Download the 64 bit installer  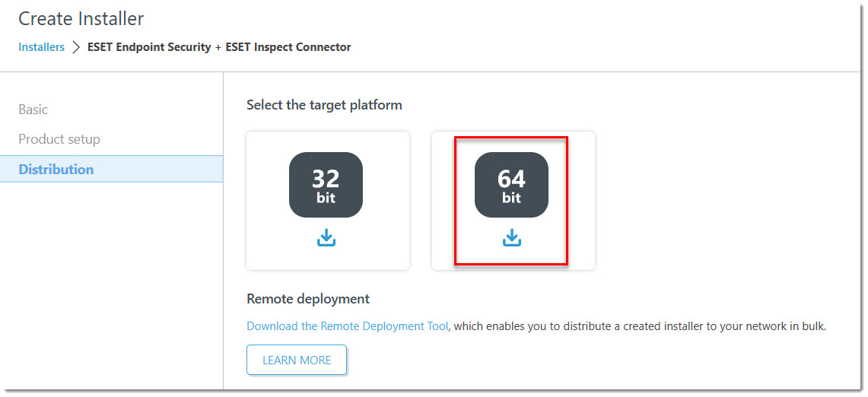point(511,237)
